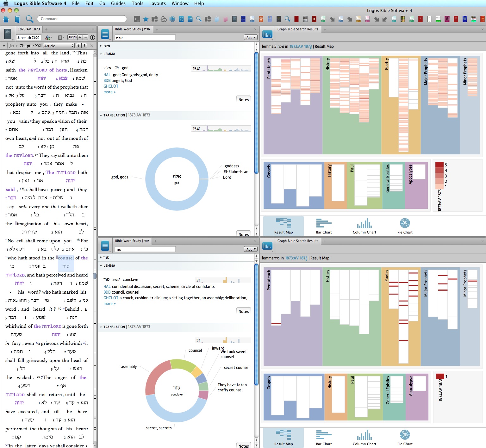
Task: Open graph panel menu icon for lemma אלה
Action: tap(267, 34)
